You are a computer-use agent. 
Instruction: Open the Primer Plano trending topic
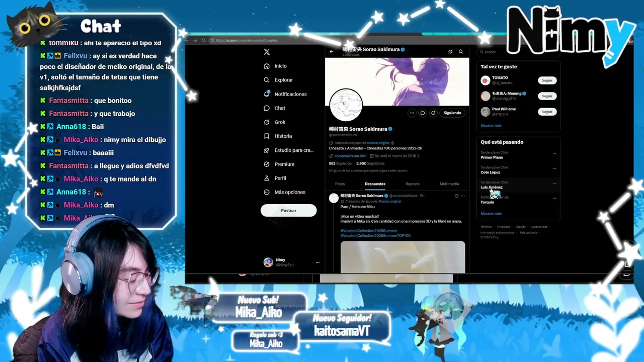click(492, 157)
